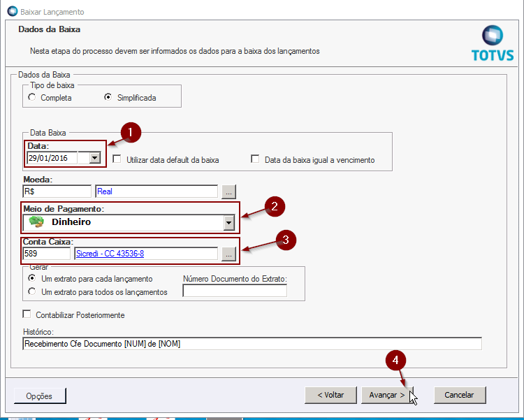
Task: Open the Conta Caixa lookup ellipsis button
Action: click(228, 254)
